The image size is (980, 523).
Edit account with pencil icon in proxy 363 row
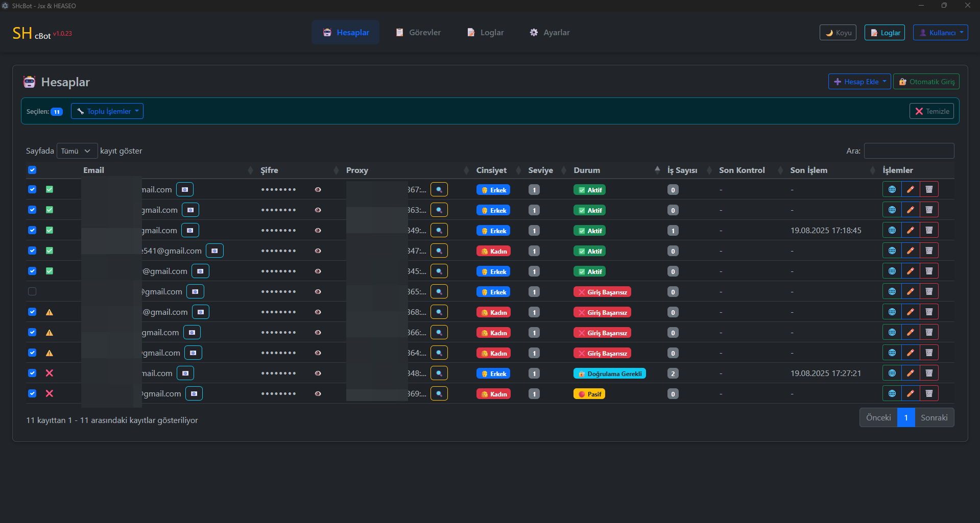[911, 210]
